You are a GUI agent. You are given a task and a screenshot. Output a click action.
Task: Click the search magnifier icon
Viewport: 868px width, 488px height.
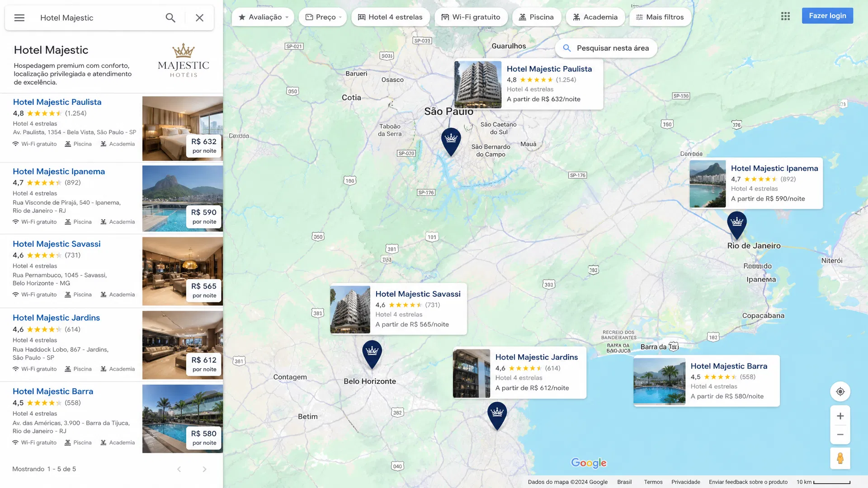pos(170,18)
